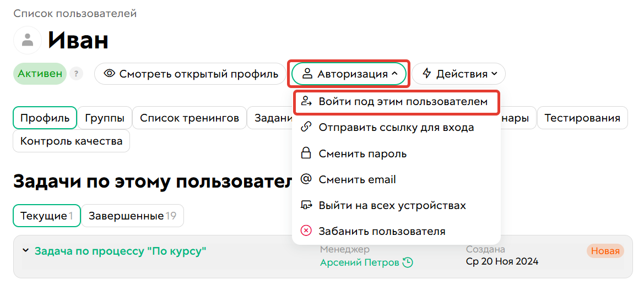This screenshot has width=644, height=291.
Task: Collapse the 'Авторизация' dropdown
Action: 349,74
